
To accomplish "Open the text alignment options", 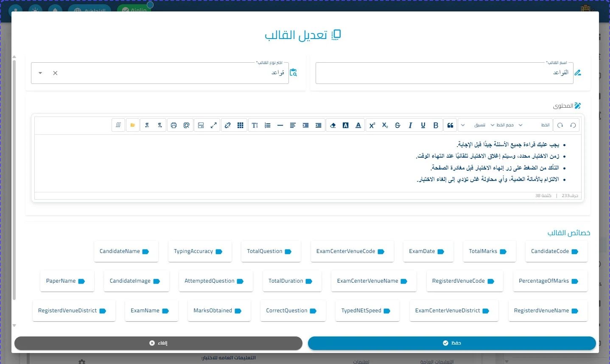I will tap(293, 125).
